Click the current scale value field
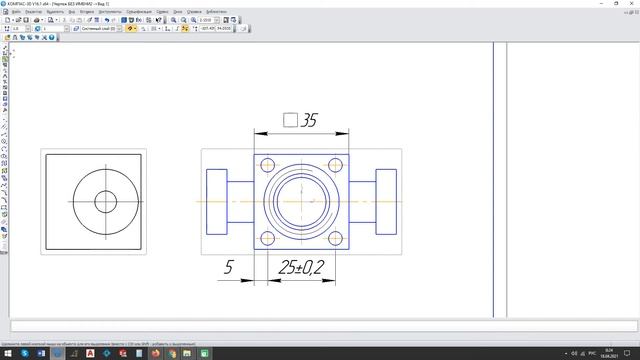Viewport: 640px width, 360px height. coord(206,20)
